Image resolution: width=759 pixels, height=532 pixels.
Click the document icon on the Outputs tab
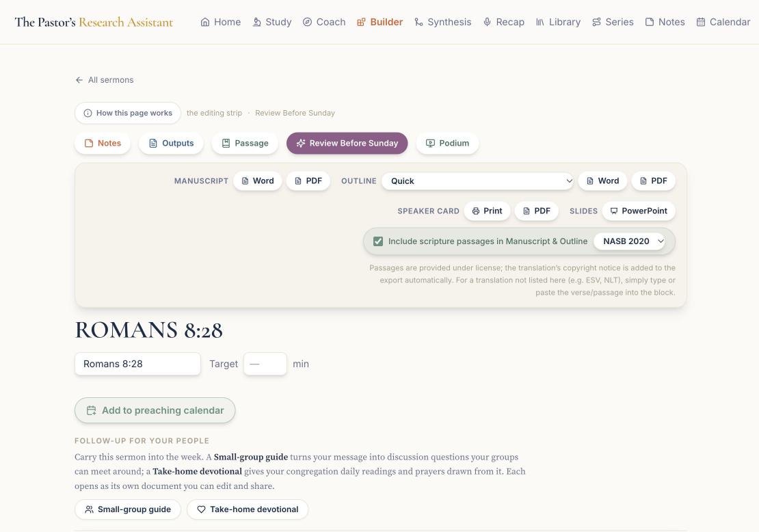pos(153,144)
